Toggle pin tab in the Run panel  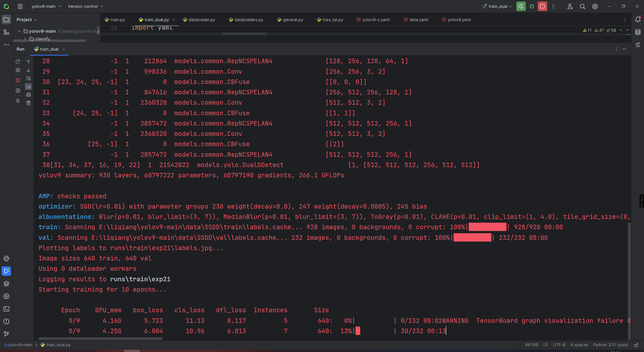pos(18,101)
